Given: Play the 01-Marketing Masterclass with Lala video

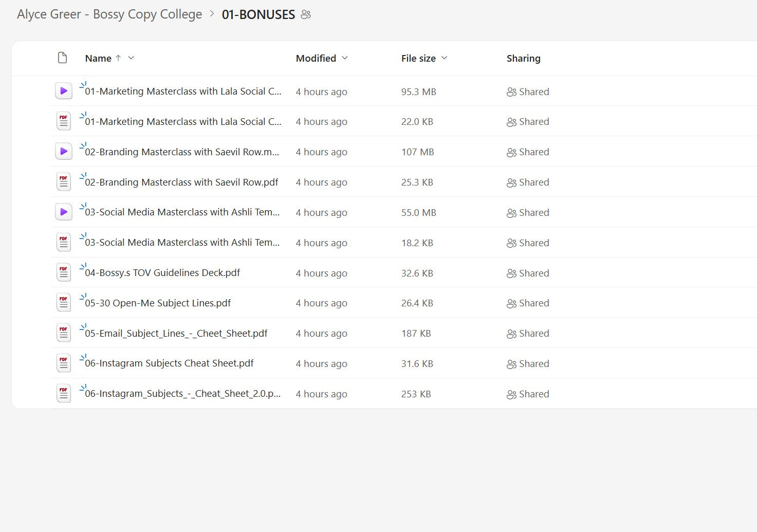Looking at the screenshot, I should (63, 90).
